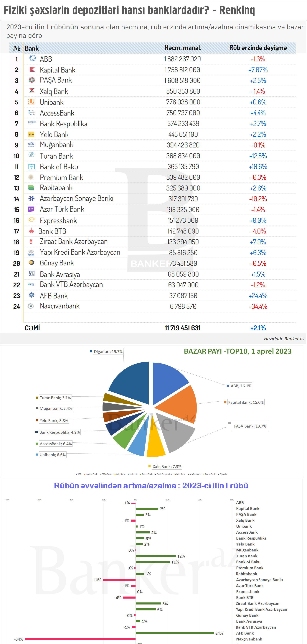This screenshot has height=644, width=307.
Task: Click the Həcm, manat column header
Action: click(x=182, y=48)
